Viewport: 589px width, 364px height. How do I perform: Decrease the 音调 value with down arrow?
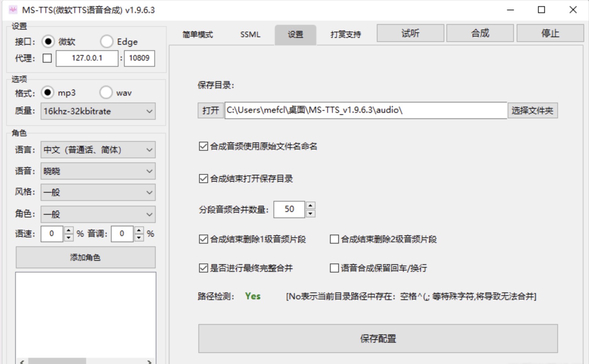[139, 237]
